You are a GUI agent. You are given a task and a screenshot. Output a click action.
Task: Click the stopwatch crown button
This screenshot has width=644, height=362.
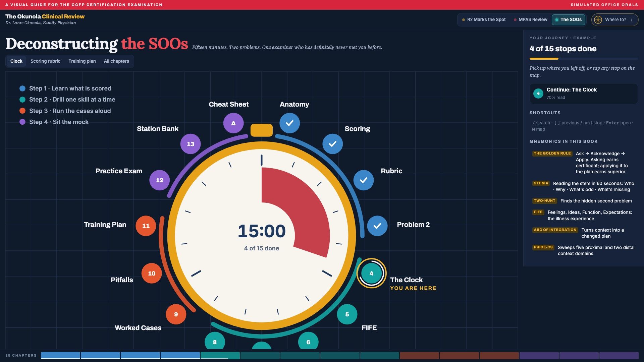coord(262,130)
